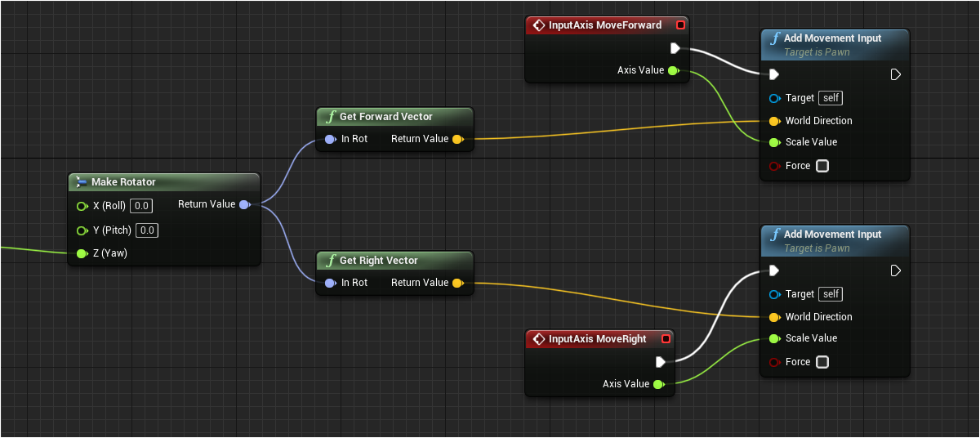This screenshot has width=980, height=438.
Task: Select the upper Add Movement Input node header
Action: pos(835,44)
